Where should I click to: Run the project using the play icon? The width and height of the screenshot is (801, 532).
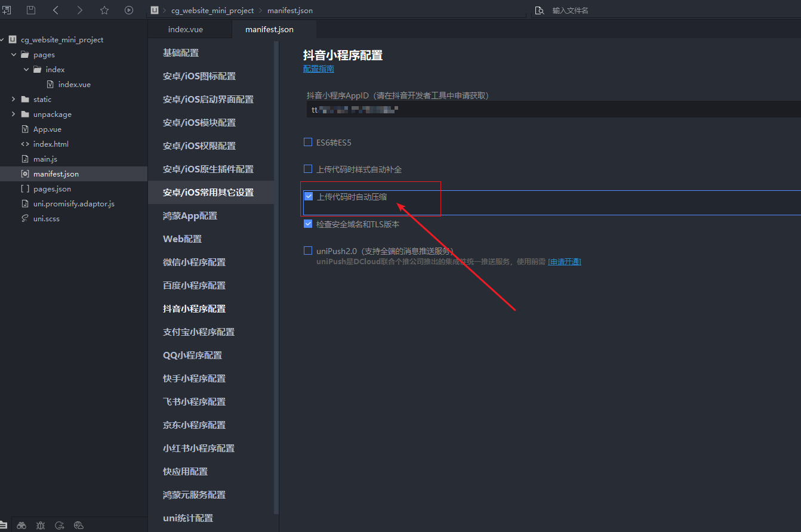tap(129, 10)
